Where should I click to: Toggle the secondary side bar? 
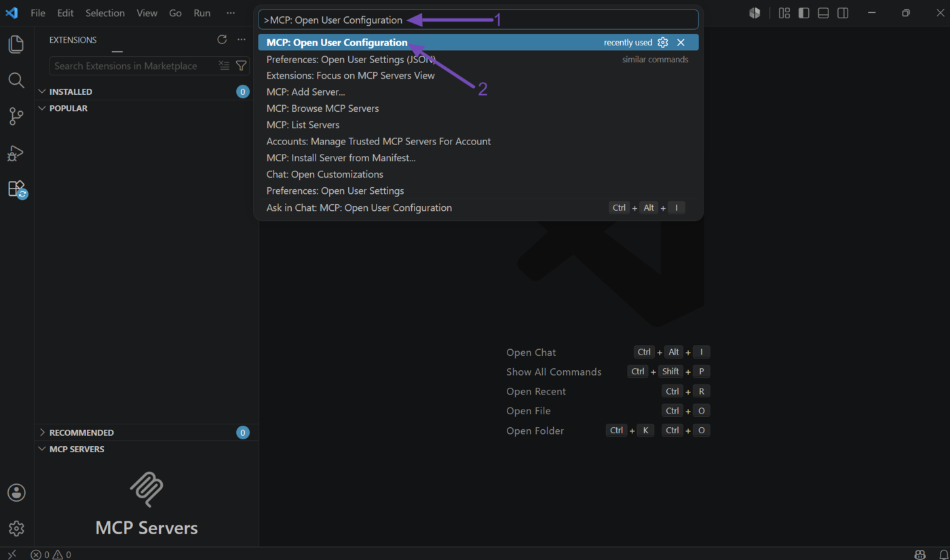click(843, 13)
